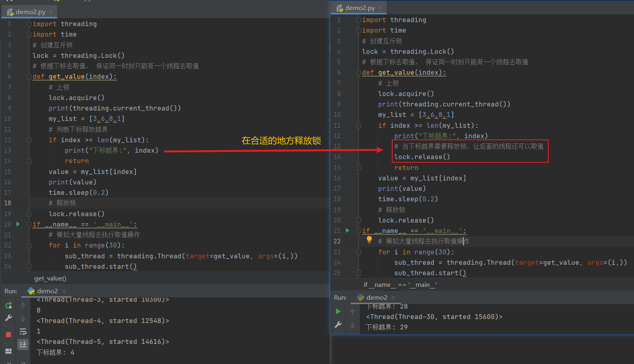The height and width of the screenshot is (364, 634).
Task: Click the down arrow in the right Run console
Action: (x=352, y=325)
